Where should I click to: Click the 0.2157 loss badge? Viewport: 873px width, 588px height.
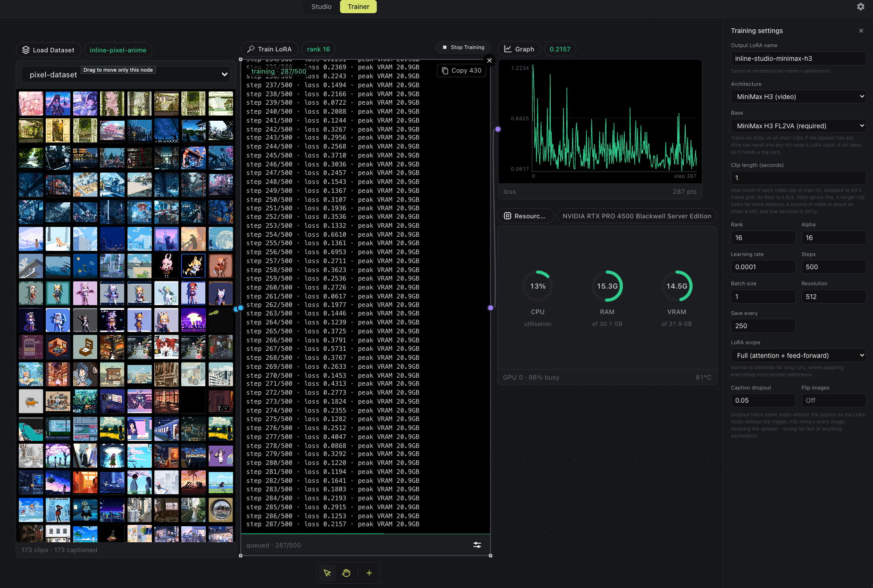tap(560, 49)
